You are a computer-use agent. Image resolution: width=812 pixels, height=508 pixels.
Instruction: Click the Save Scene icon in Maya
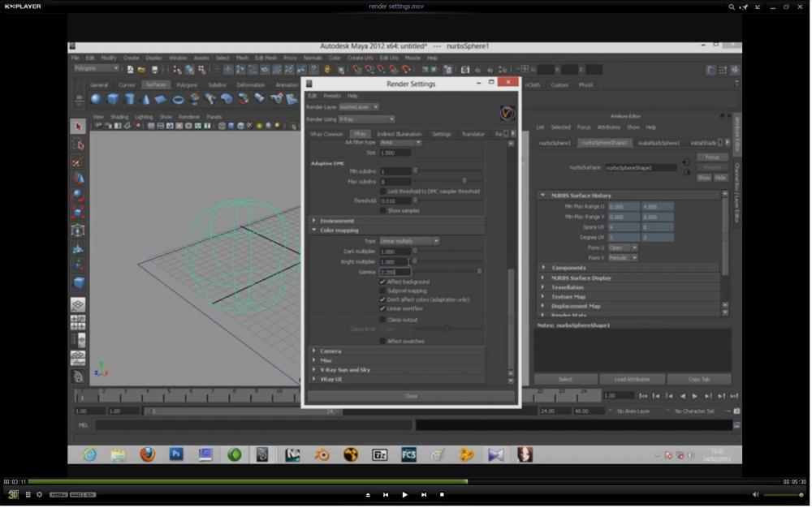[x=154, y=69]
